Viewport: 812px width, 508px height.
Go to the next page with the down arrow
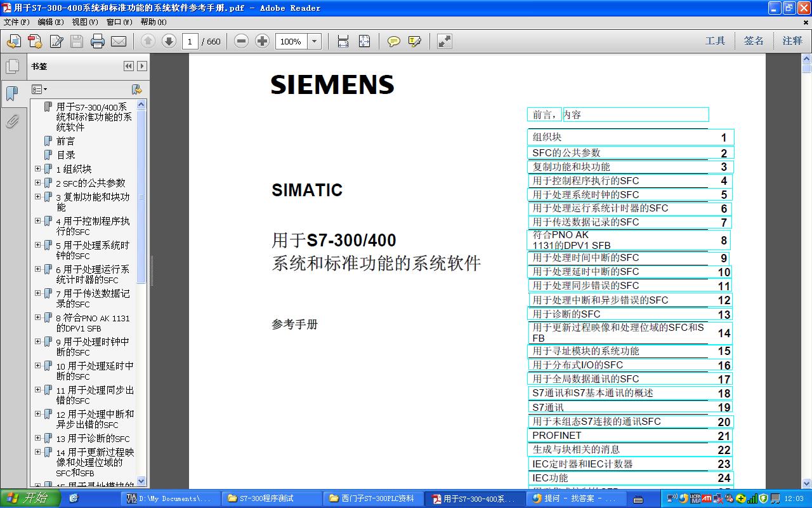tap(169, 41)
